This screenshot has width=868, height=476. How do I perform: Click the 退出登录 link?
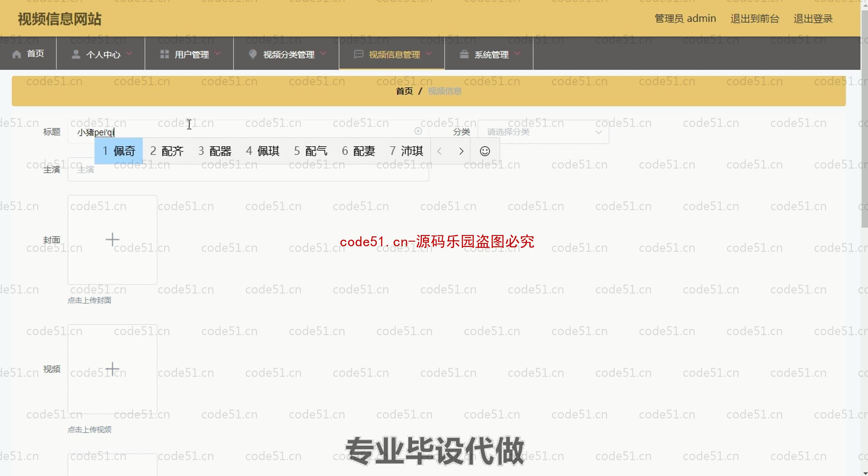pos(813,19)
